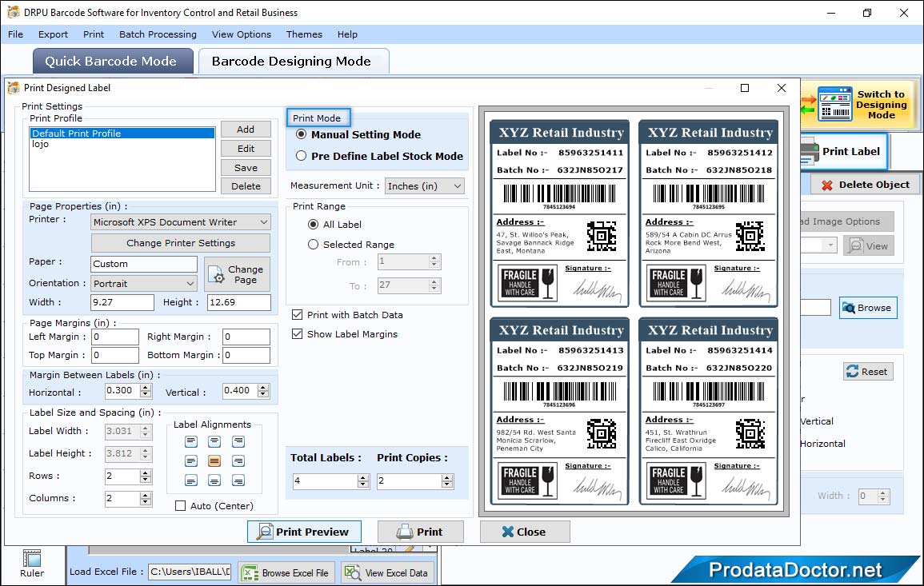Open Help menu
This screenshot has width=924, height=586.
[x=347, y=34]
